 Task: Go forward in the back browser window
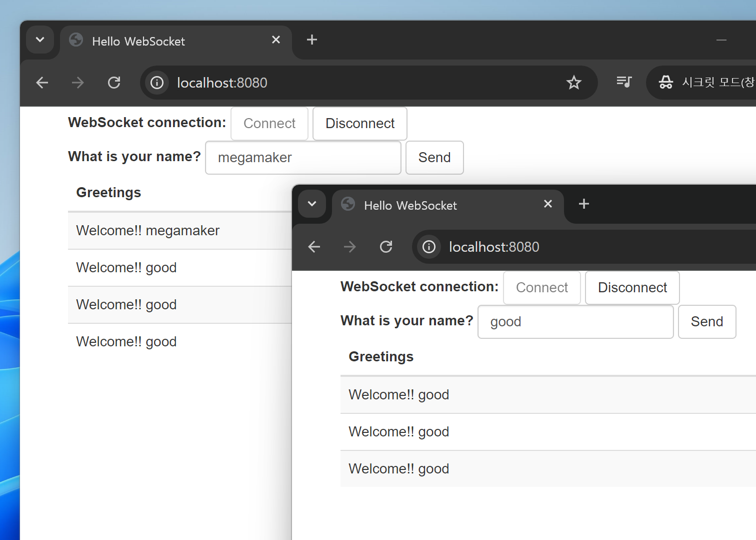click(x=78, y=83)
